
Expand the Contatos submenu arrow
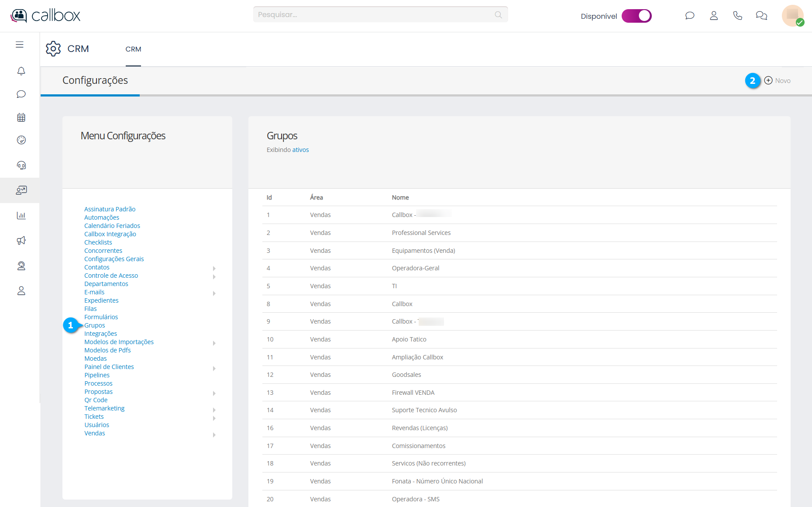214,268
